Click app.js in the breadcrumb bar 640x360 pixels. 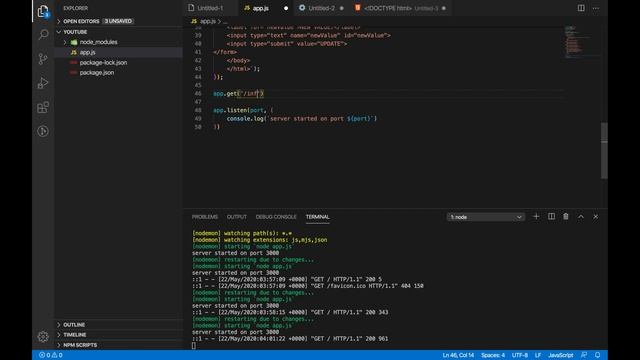[208, 21]
